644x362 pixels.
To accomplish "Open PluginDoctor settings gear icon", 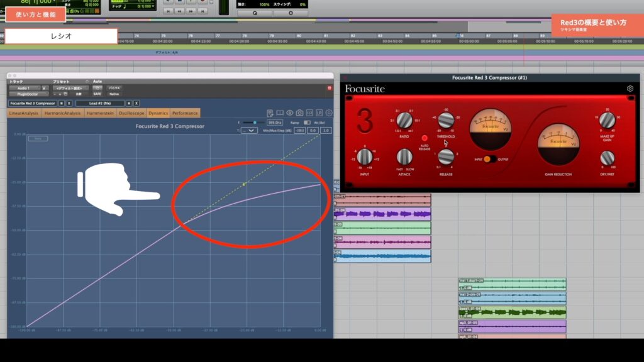I will coord(328,113).
